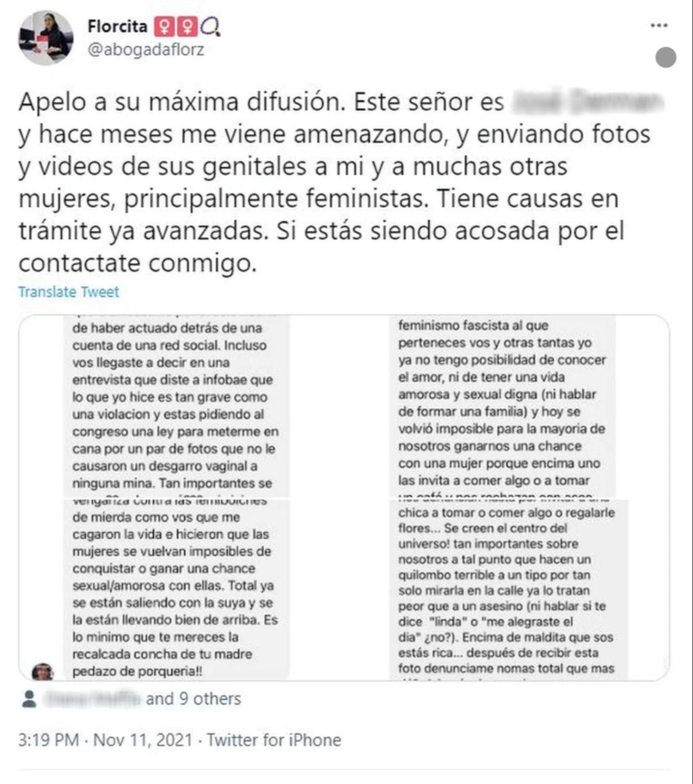This screenshot has width=693, height=784.
Task: Click the small sender avatar in the screenshots
Action: tap(43, 671)
